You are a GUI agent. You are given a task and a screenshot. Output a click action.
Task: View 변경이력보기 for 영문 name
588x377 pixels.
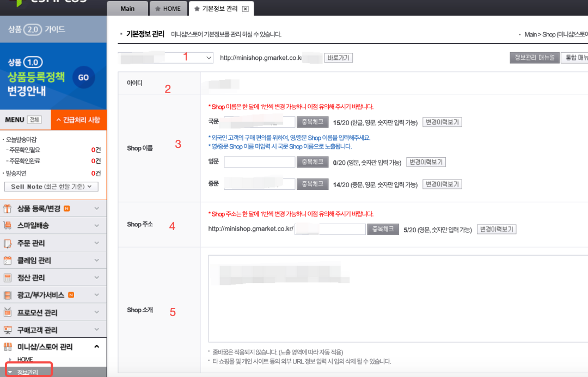point(426,162)
